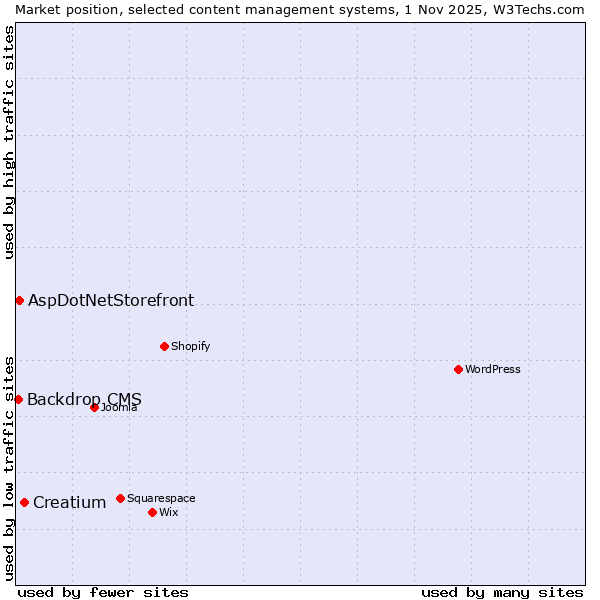600x600 pixels.
Task: Click the chart title mentioning W3Techs.com
Action: coord(300,9)
